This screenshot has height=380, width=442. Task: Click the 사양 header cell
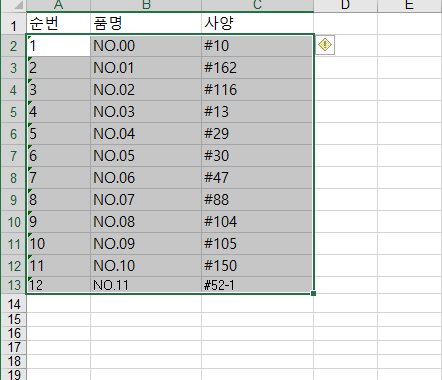[257, 23]
